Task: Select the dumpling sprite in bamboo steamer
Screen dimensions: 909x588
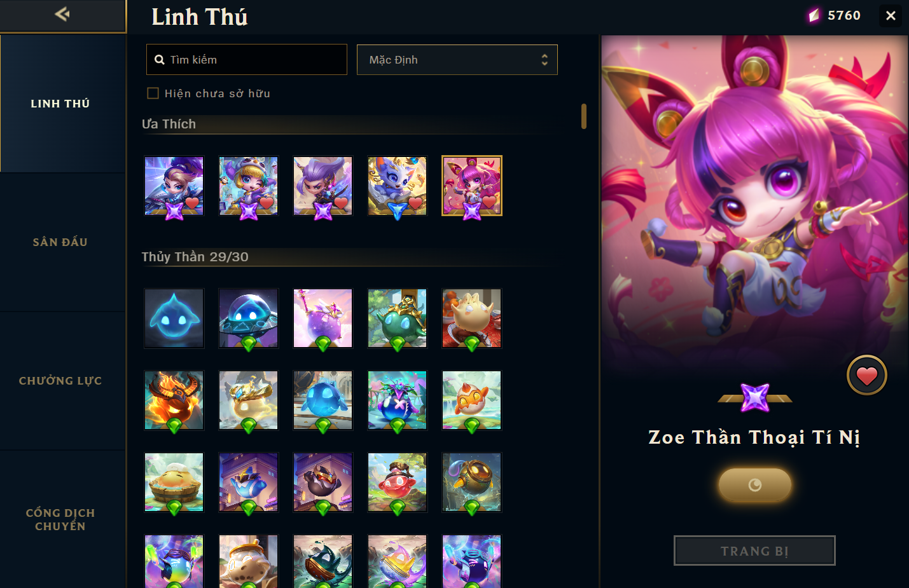Action: point(174,482)
